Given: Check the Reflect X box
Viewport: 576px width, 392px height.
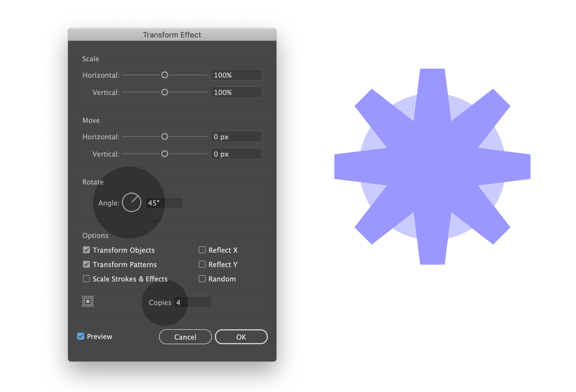Looking at the screenshot, I should coord(202,250).
